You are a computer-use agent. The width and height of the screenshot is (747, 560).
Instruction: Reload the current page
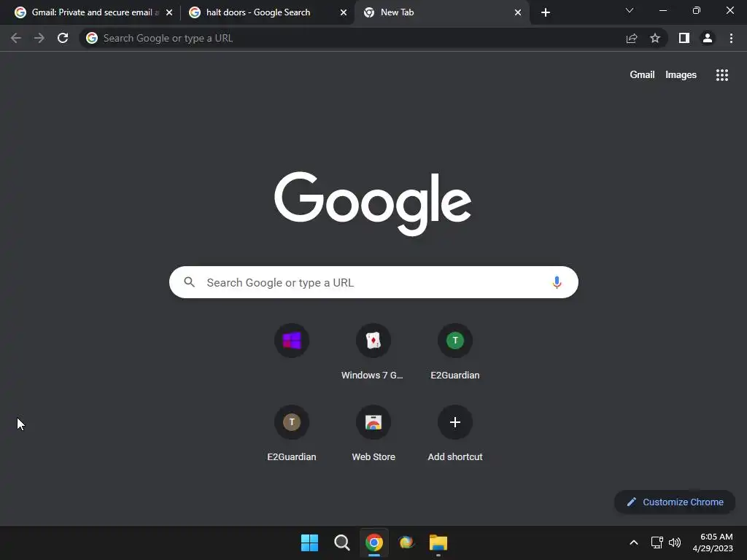(63, 38)
